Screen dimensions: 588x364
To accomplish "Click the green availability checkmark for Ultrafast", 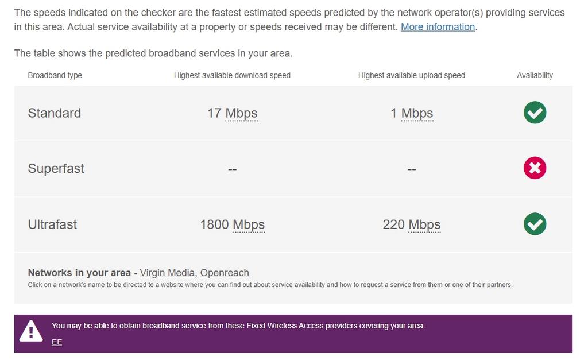I will 534,224.
